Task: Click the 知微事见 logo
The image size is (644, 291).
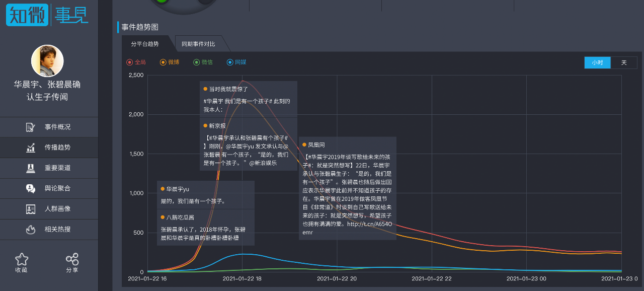Action: pyautogui.click(x=47, y=15)
